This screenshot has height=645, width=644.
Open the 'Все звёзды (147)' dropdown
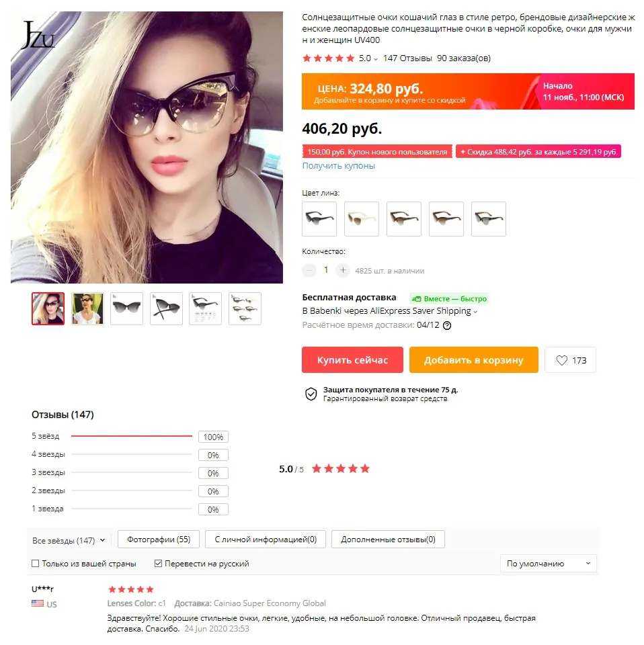(69, 540)
